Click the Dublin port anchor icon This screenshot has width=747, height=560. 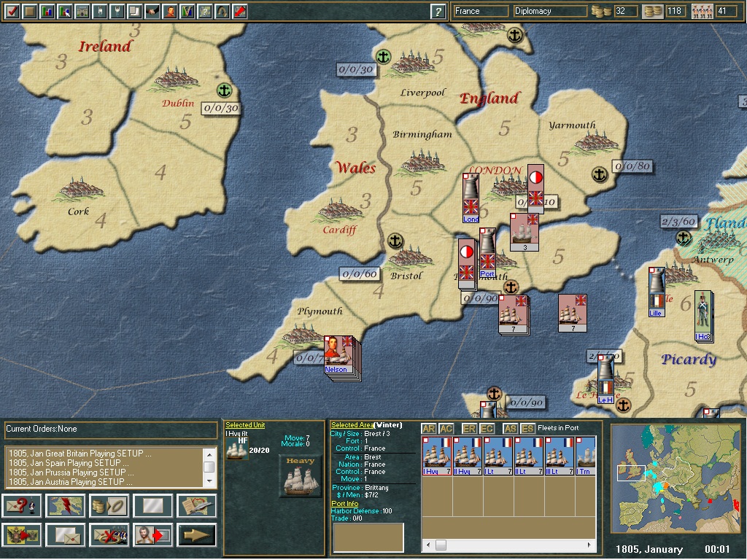click(x=224, y=90)
